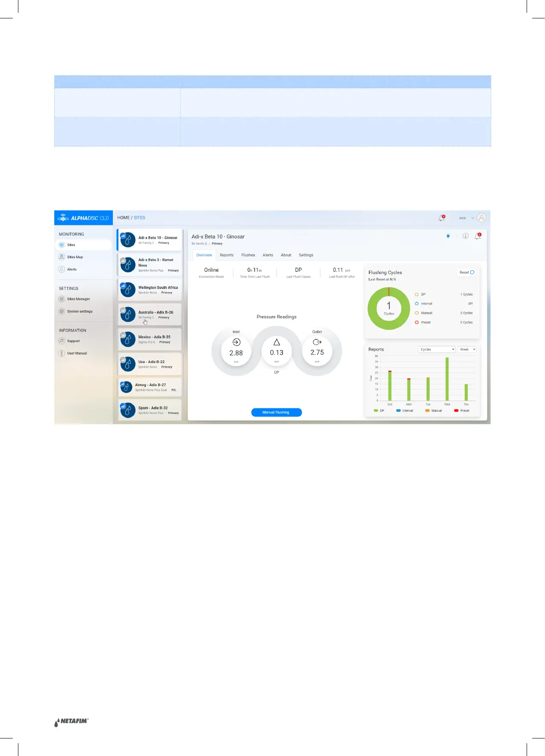545x756 pixels.
Task: Click SITES in the breadcrumb
Action: 139,218
